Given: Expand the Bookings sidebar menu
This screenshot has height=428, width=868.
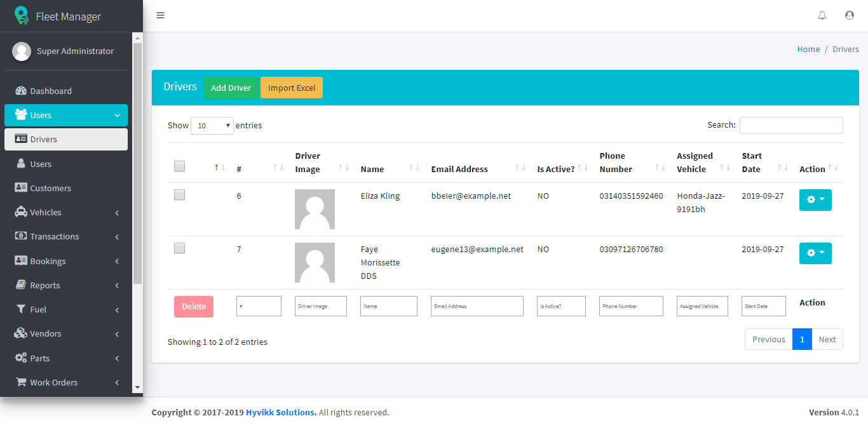Looking at the screenshot, I should [117, 262].
